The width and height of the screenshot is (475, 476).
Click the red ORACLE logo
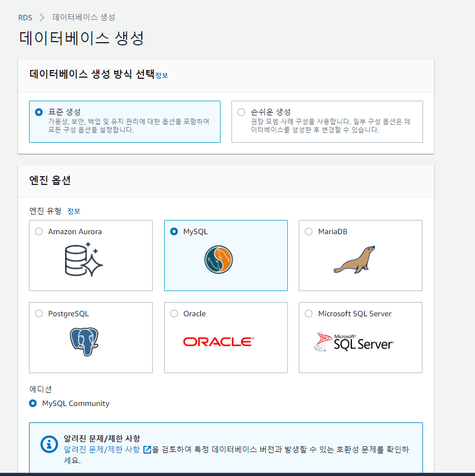(218, 342)
